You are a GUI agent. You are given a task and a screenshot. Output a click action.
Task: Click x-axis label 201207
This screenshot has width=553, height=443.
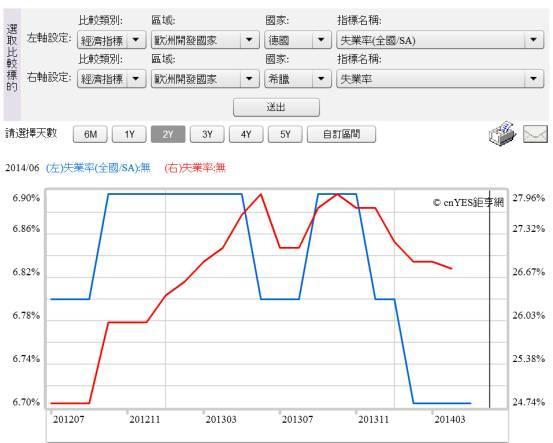pyautogui.click(x=68, y=419)
